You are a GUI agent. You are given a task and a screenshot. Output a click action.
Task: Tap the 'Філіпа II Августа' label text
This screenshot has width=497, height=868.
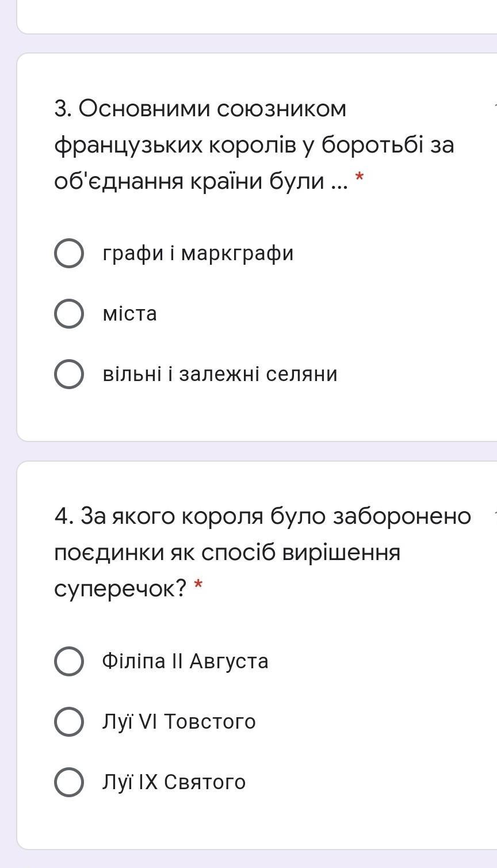pyautogui.click(x=185, y=661)
